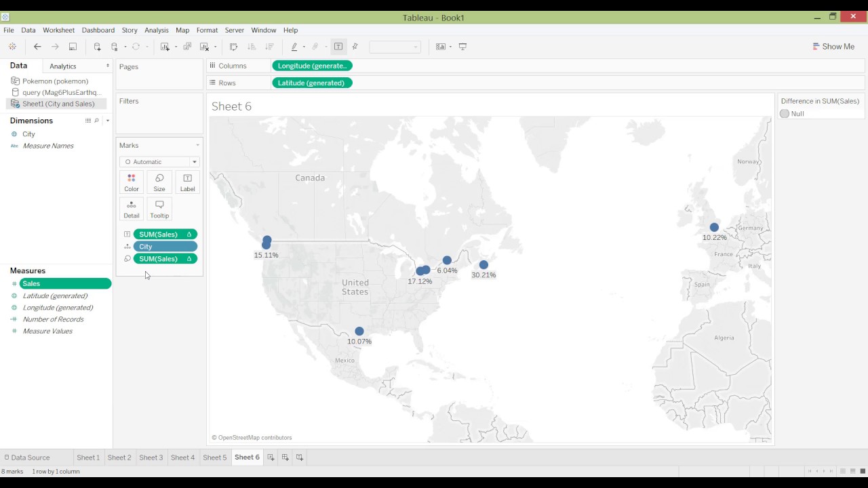This screenshot has width=868, height=488.
Task: Select Sheet1 (City and Sales) data source
Action: (58, 104)
